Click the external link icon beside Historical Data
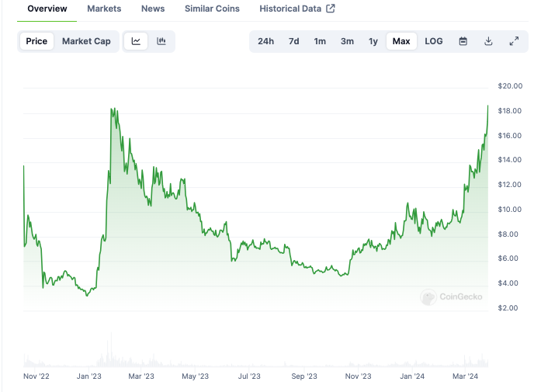This screenshot has height=392, width=534. tap(330, 9)
